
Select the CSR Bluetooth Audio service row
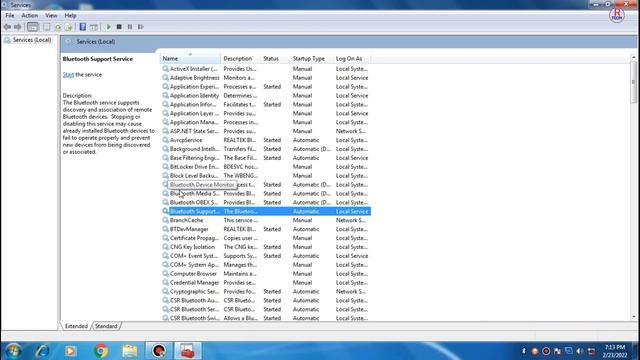[x=266, y=300]
